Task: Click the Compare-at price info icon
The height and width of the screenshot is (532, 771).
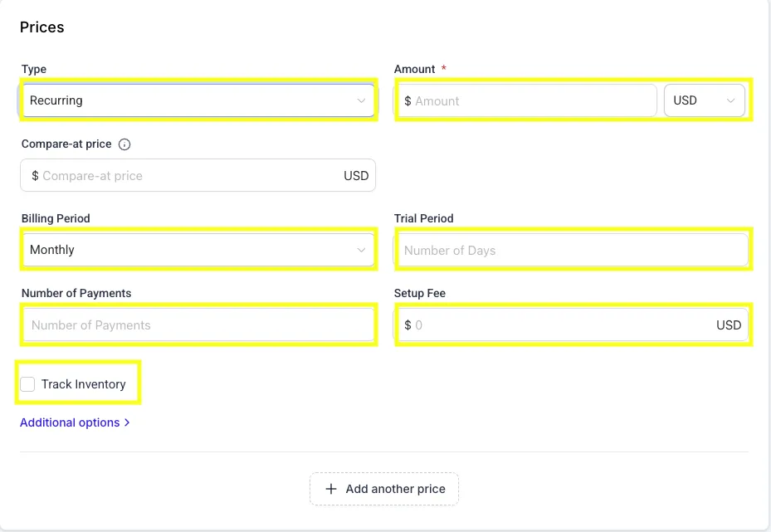Action: coord(124,144)
